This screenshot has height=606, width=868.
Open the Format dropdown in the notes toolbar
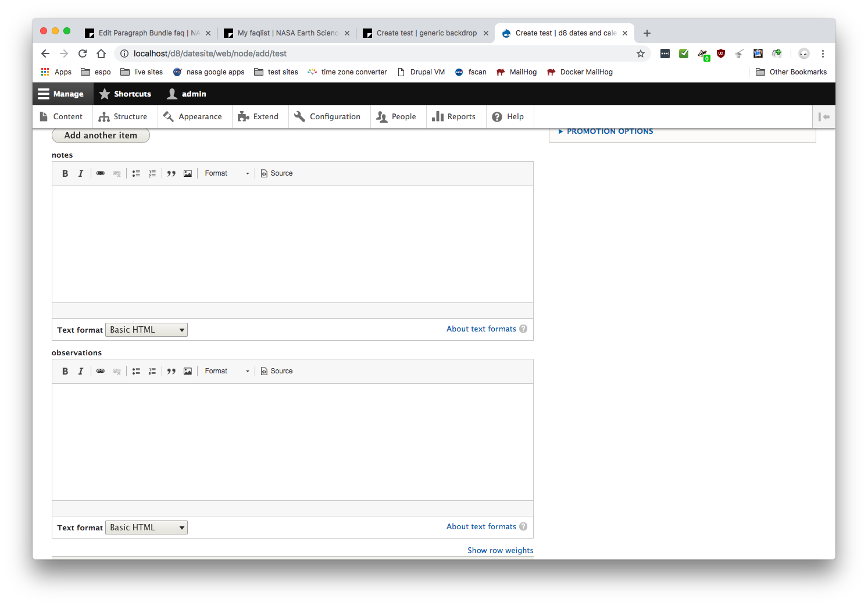pos(226,173)
